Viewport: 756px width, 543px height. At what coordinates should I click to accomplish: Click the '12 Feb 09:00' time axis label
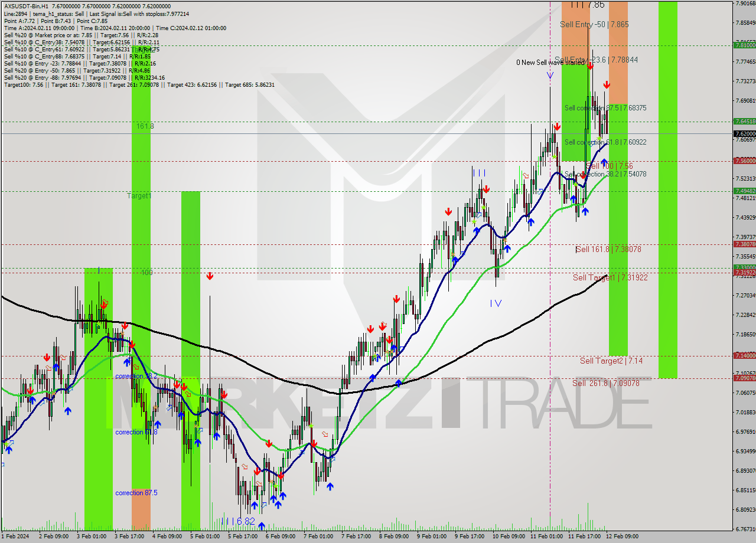point(622,537)
